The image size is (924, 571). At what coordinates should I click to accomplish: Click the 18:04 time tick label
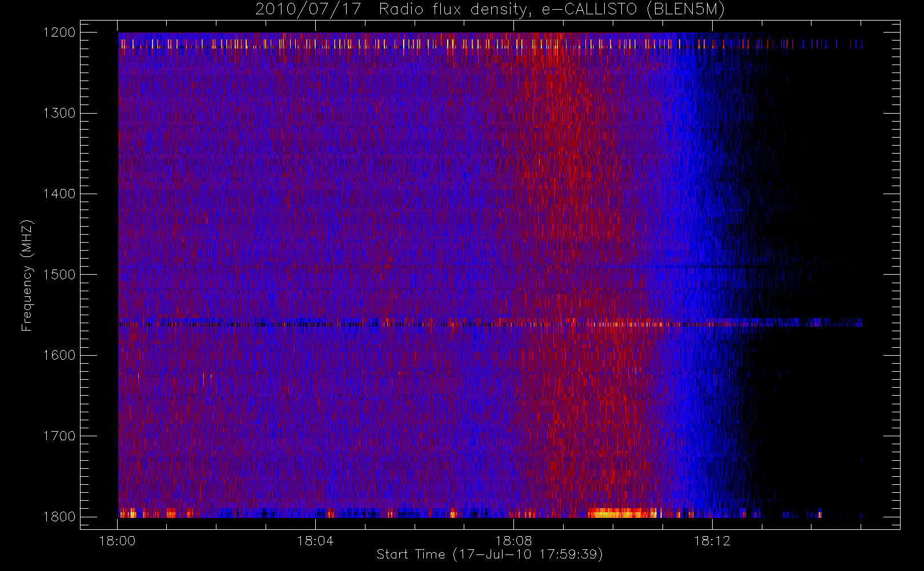pos(315,541)
